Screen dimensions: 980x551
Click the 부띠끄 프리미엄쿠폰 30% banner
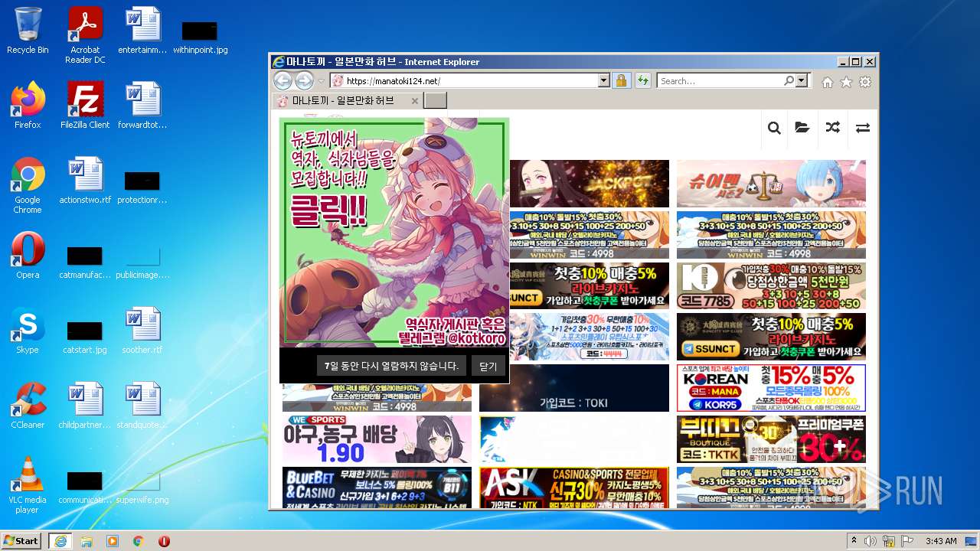point(771,439)
